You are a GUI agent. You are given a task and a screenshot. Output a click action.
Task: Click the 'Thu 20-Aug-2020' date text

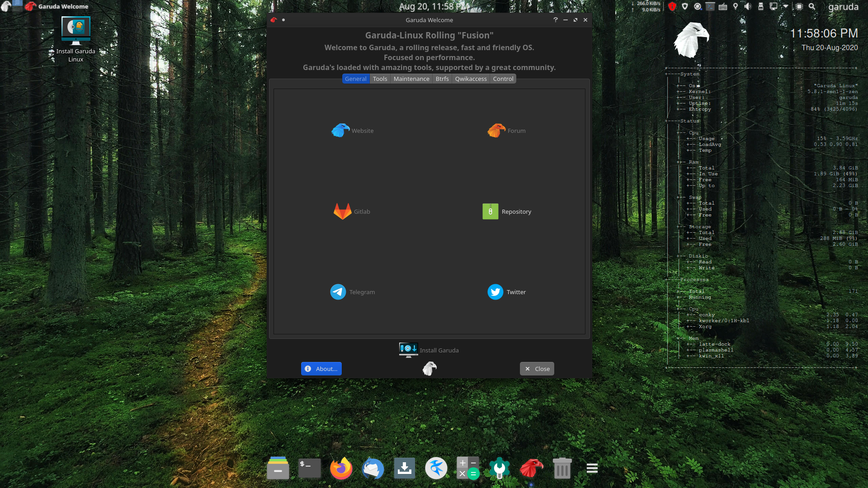[x=830, y=47]
